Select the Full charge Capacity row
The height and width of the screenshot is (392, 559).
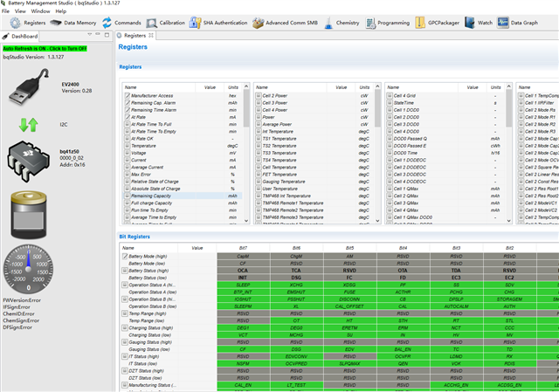(183, 203)
